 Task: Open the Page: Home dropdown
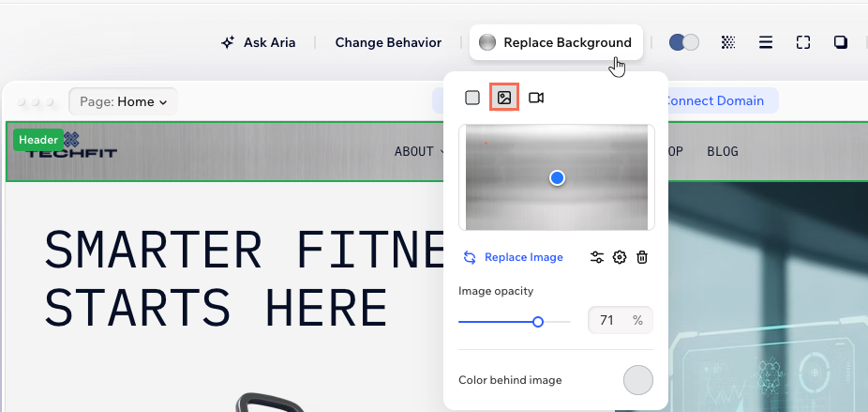[x=123, y=101]
